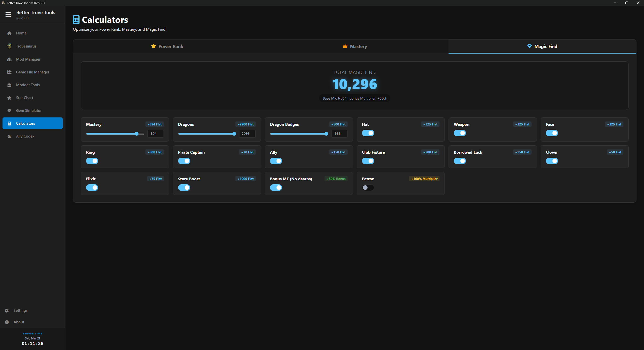Turn off the Borrowed Luck toggle

(x=460, y=161)
